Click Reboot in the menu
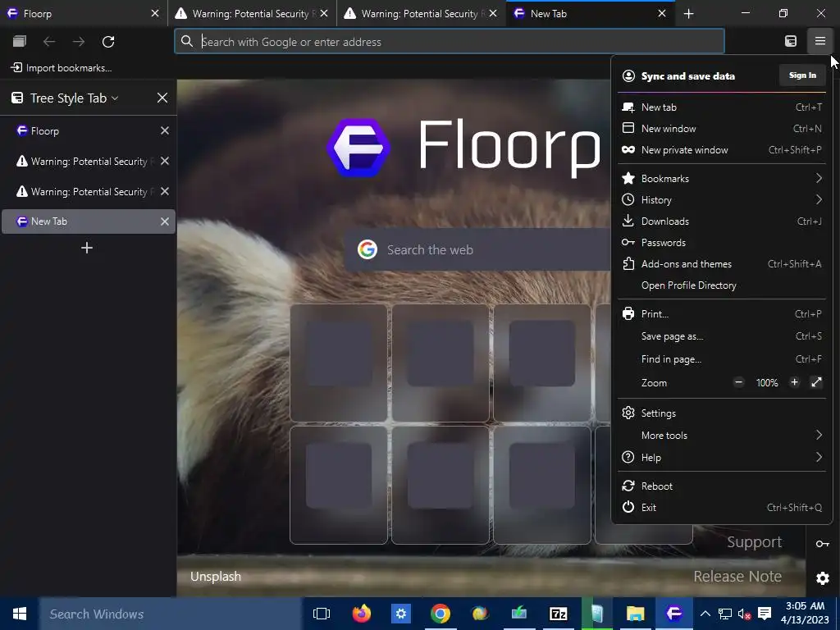This screenshot has height=630, width=840. [722, 486]
